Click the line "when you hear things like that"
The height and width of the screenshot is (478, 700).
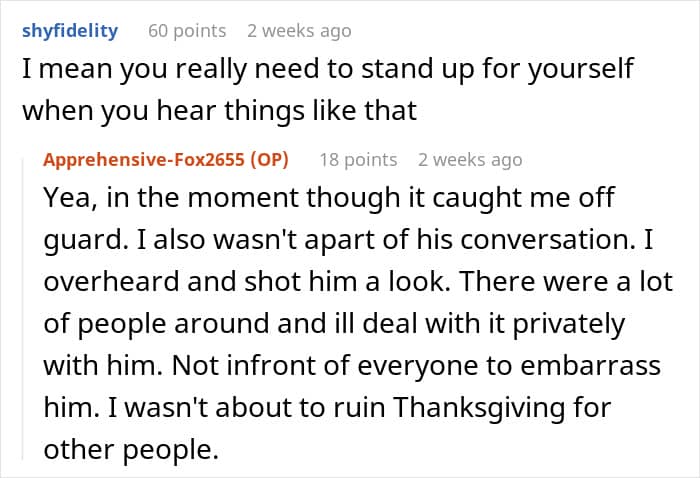click(x=219, y=111)
